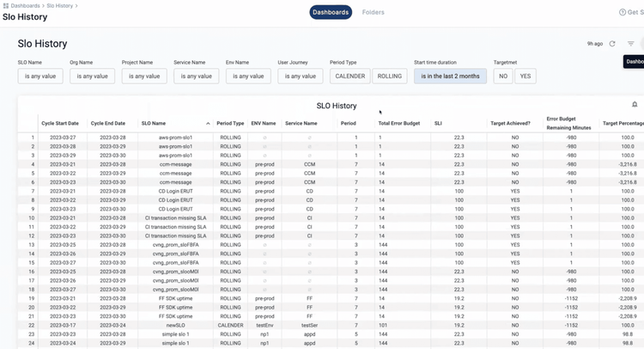
Task: Open the SLO Name filter dropdown
Action: tap(40, 77)
